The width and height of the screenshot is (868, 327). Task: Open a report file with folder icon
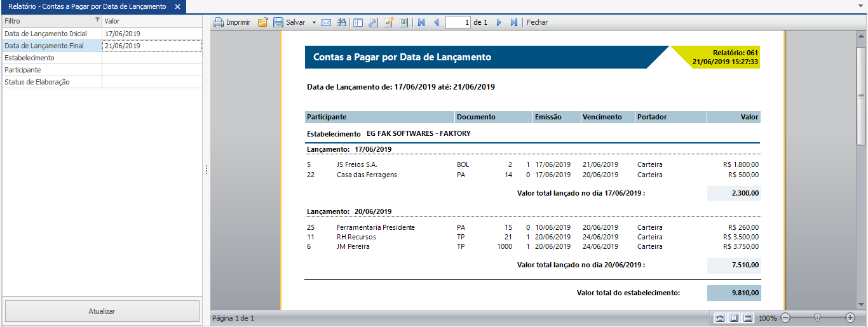coord(262,22)
